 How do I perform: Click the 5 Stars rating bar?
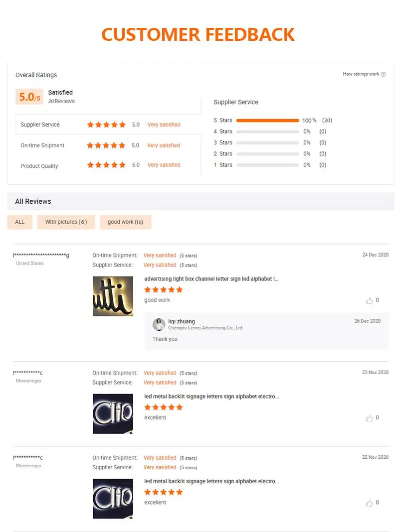pyautogui.click(x=268, y=121)
